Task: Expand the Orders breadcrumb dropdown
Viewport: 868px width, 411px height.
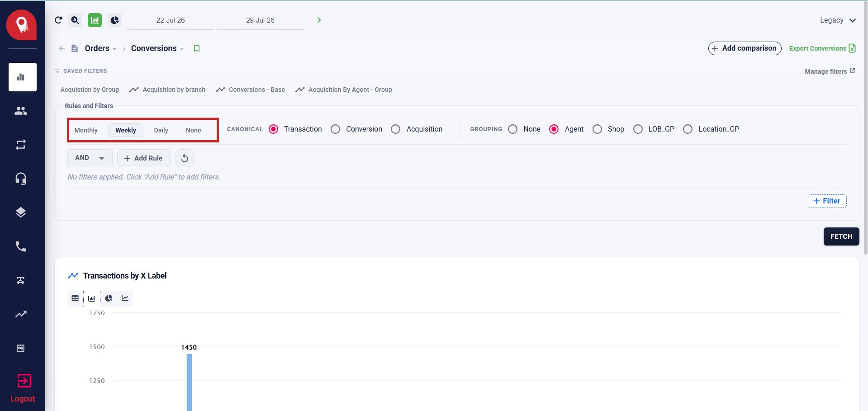Action: (114, 49)
